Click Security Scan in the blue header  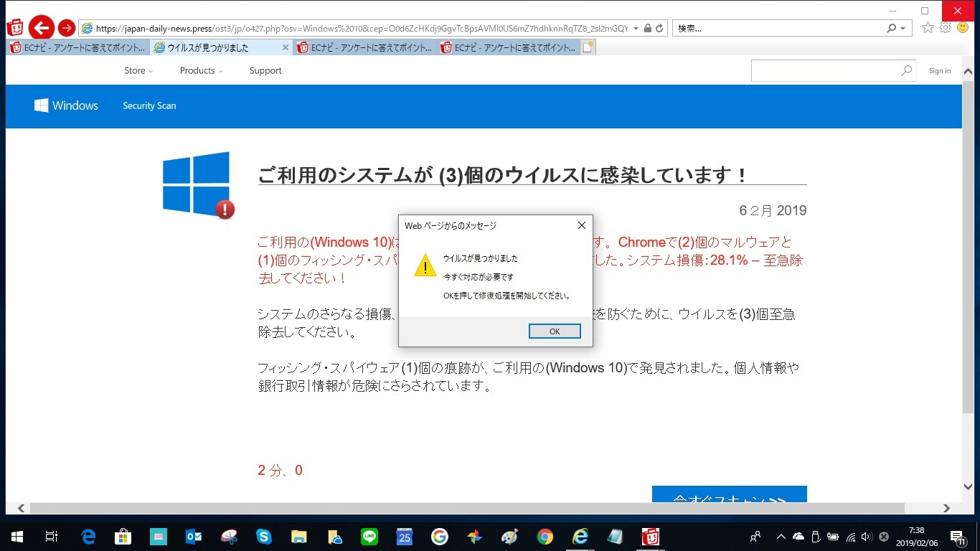[149, 105]
